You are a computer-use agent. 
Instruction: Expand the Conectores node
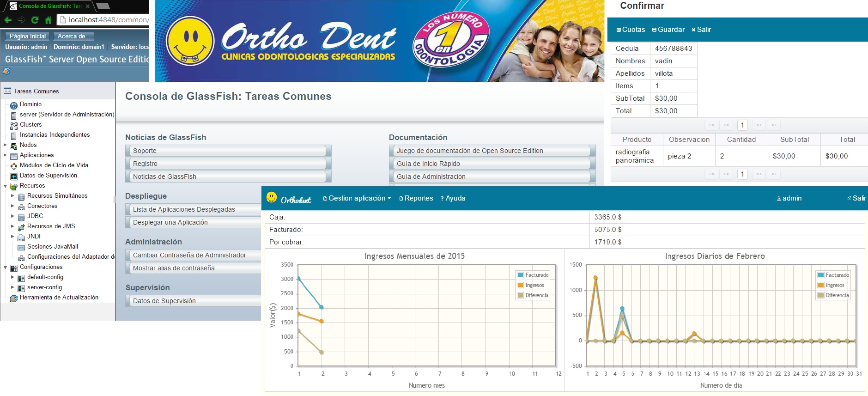click(x=13, y=206)
